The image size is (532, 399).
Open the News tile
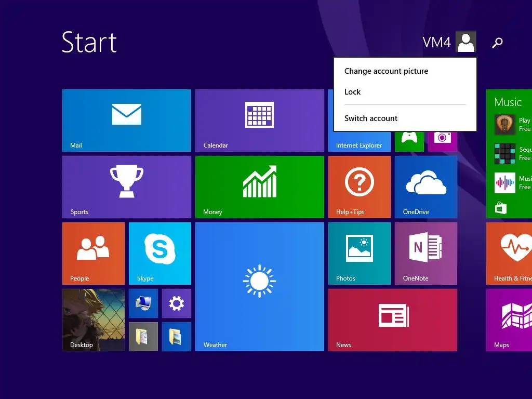[393, 320]
